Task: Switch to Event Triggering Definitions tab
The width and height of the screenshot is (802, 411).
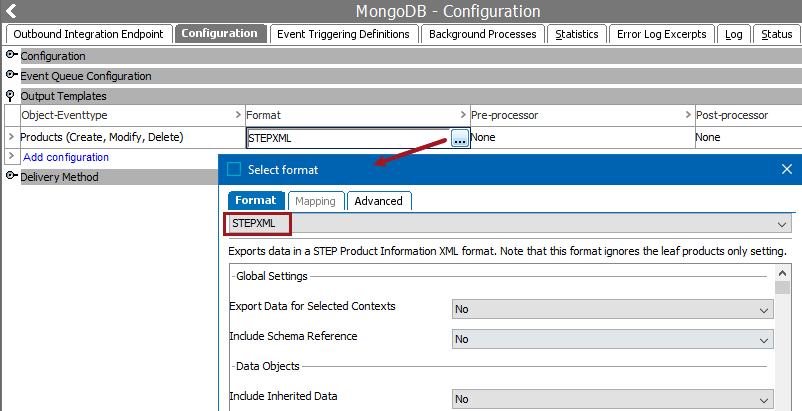Action: (343, 34)
